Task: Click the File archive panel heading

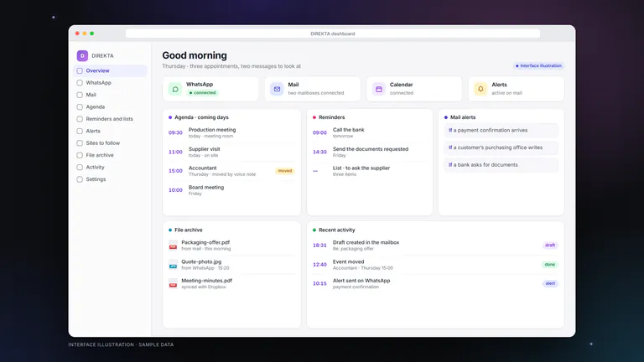Action: (188, 230)
